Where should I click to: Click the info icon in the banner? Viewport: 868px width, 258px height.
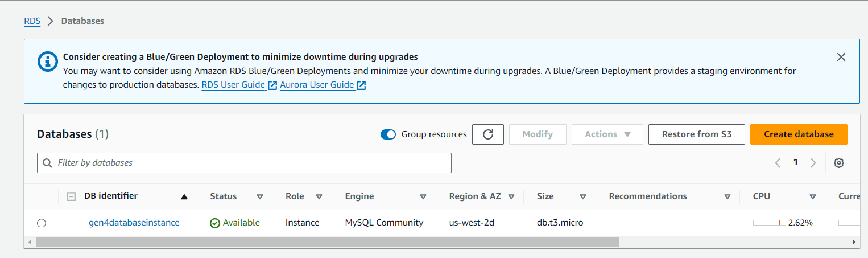pyautogui.click(x=47, y=61)
